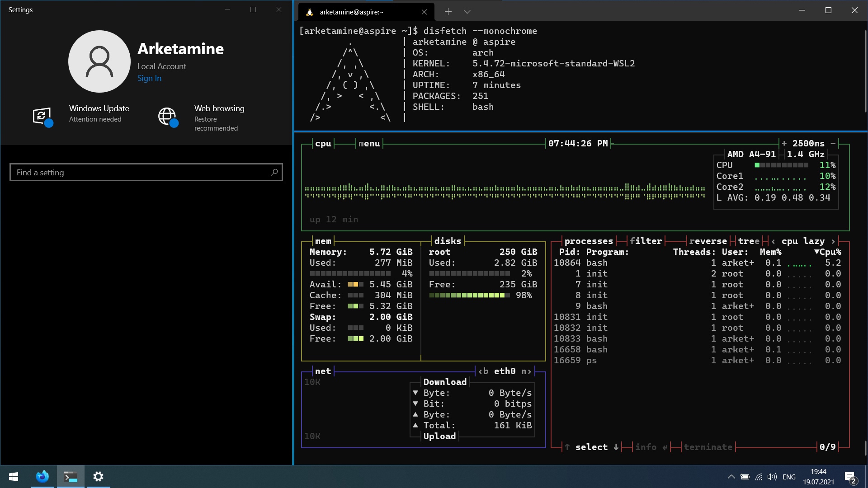Click the Windows Update sync icon
Screen dimensions: 868x488
(x=42, y=116)
